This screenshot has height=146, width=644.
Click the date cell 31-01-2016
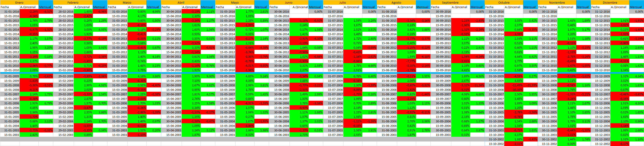pos(10,11)
